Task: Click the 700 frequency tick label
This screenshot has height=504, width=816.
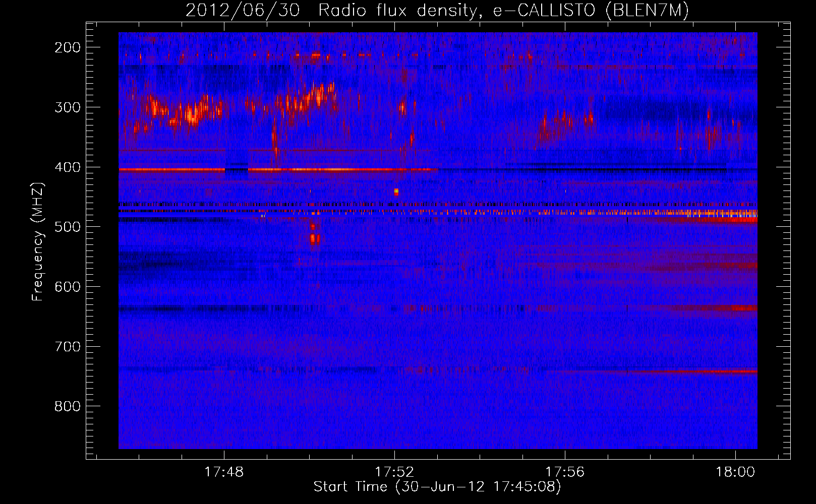Action: [68, 347]
